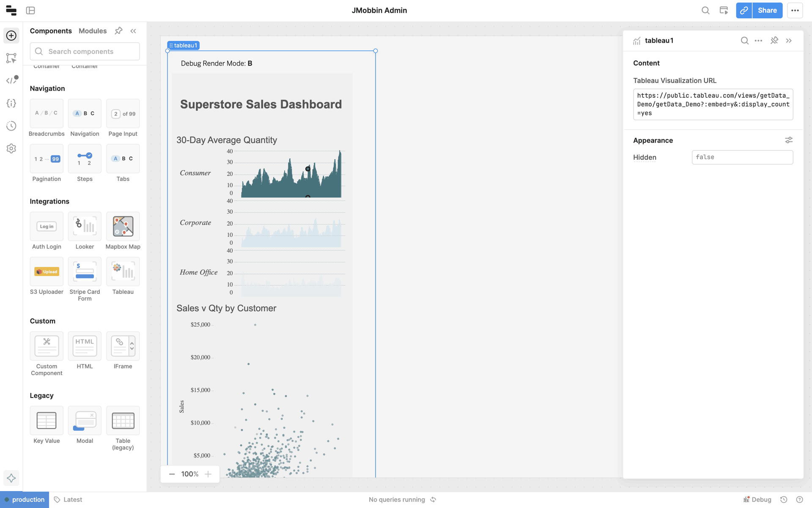Image resolution: width=812 pixels, height=508 pixels.
Task: Click the top bar search icon
Action: click(x=705, y=11)
